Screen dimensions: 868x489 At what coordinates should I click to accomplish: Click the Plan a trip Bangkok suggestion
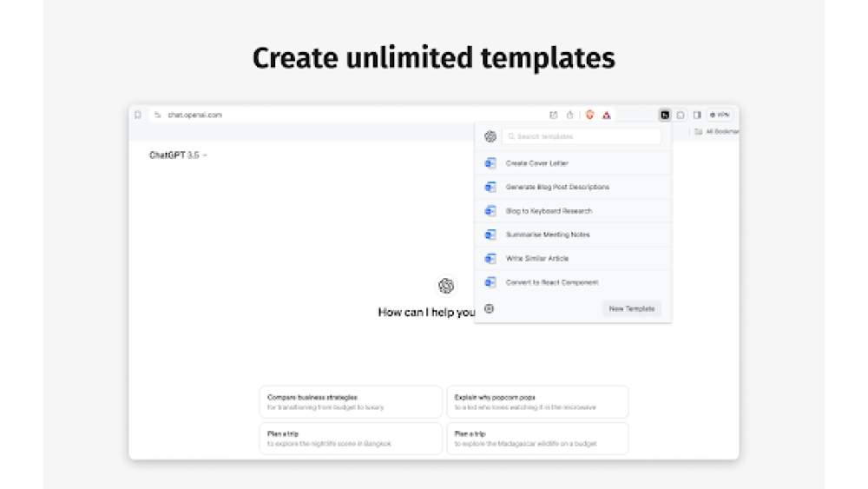coord(351,438)
